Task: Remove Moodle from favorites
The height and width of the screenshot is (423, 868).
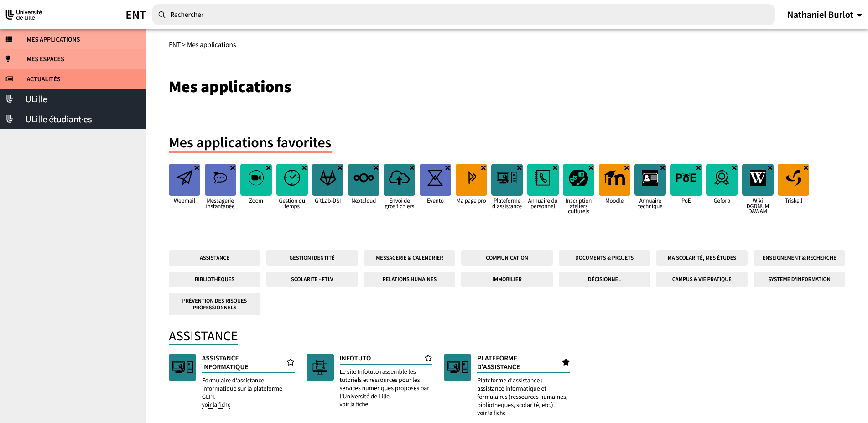Action: click(627, 168)
